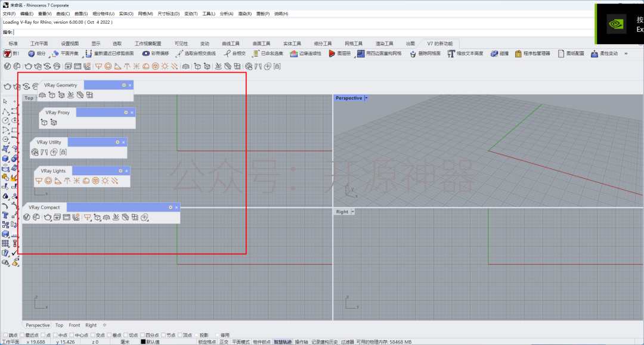The height and width of the screenshot is (345, 644).
Task: Click the 指令 command input field
Action: (x=304, y=32)
